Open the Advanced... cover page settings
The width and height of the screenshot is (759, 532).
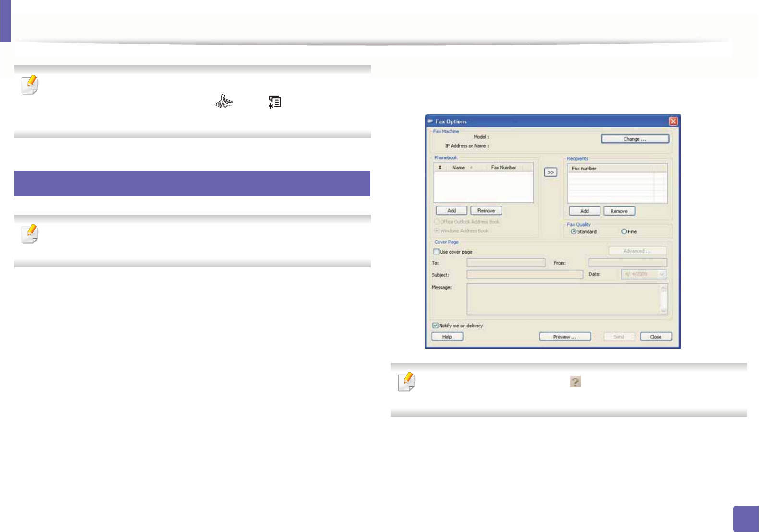click(x=637, y=251)
